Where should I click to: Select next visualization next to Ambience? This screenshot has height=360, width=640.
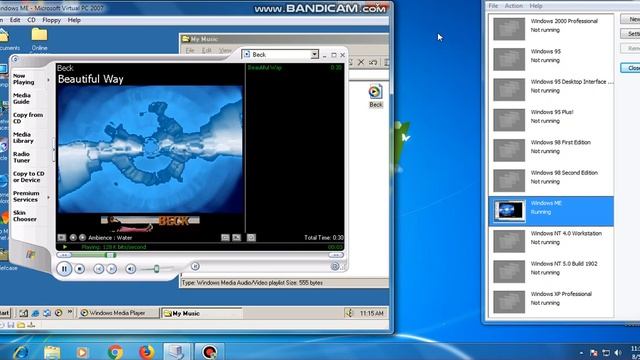(x=82, y=237)
